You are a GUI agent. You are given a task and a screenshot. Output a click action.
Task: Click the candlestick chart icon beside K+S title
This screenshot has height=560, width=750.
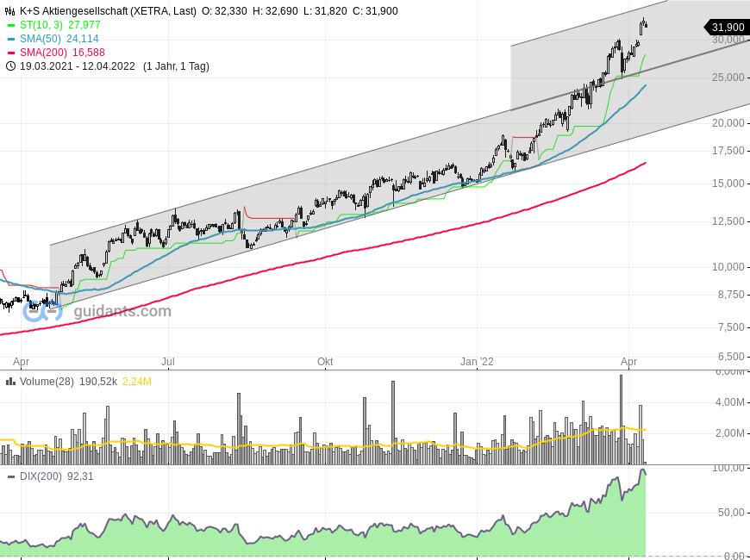click(10, 11)
